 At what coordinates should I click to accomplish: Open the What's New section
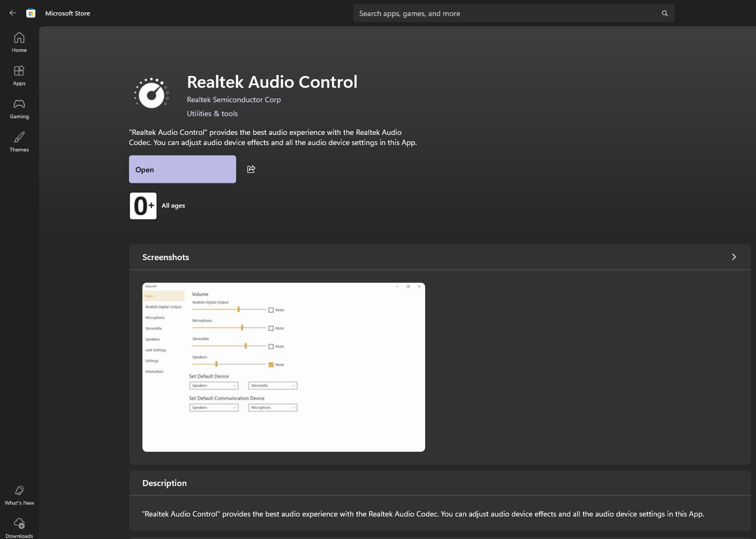coord(19,495)
